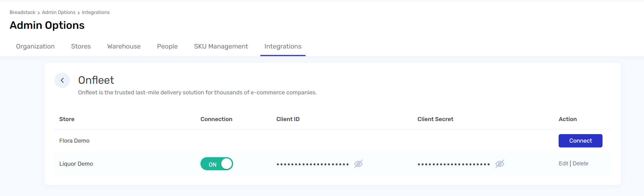Viewport: 644px width, 196px height.
Task: Reveal the Liquor Demo Client ID
Action: tap(358, 164)
